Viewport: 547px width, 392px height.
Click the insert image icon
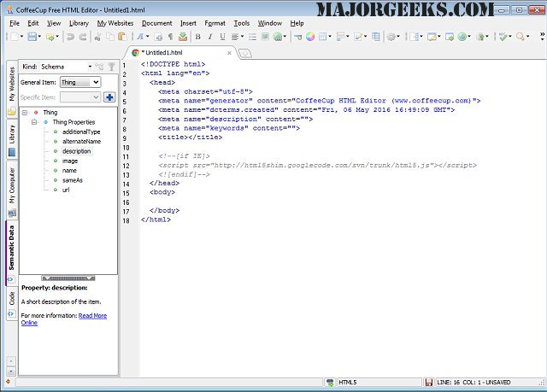point(265,37)
